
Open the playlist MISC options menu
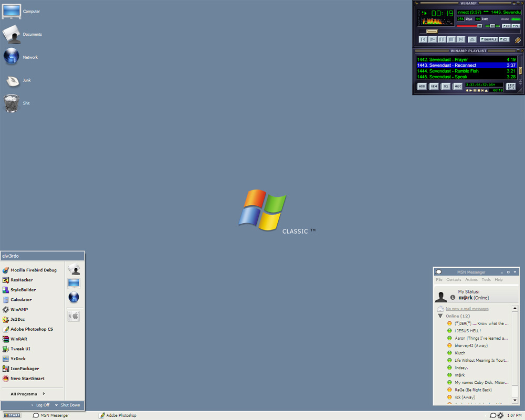[458, 86]
